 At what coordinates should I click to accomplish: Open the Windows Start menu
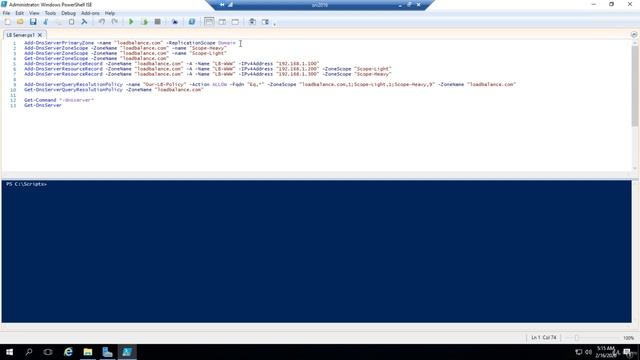(9, 352)
